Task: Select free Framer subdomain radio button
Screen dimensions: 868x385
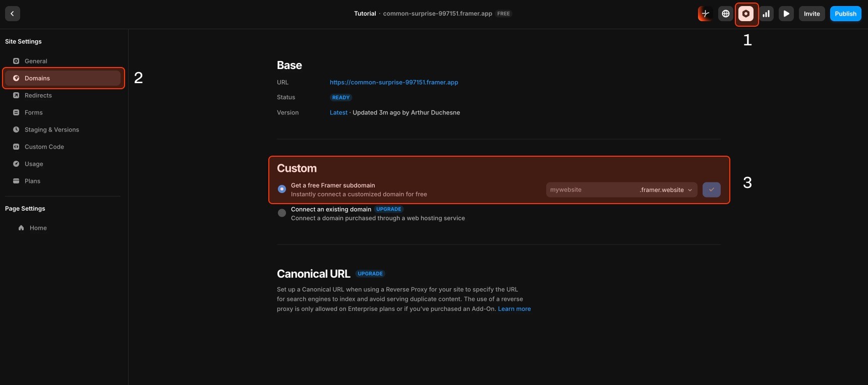Action: pyautogui.click(x=282, y=189)
